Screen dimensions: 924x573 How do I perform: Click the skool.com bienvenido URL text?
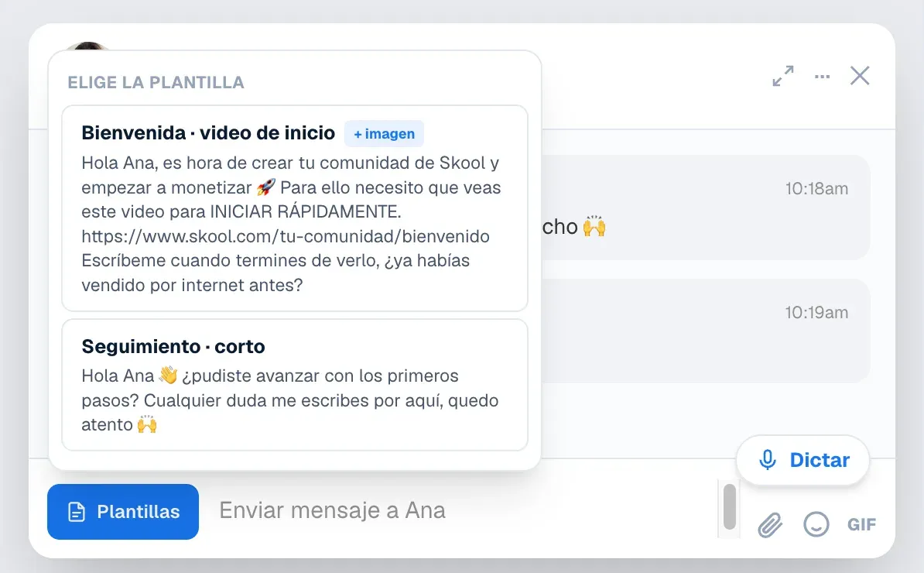point(286,236)
